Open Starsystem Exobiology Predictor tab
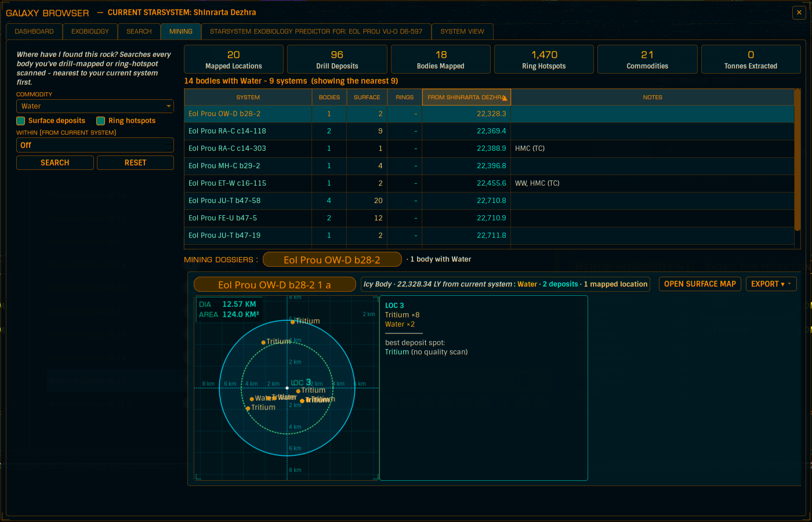 coord(316,31)
